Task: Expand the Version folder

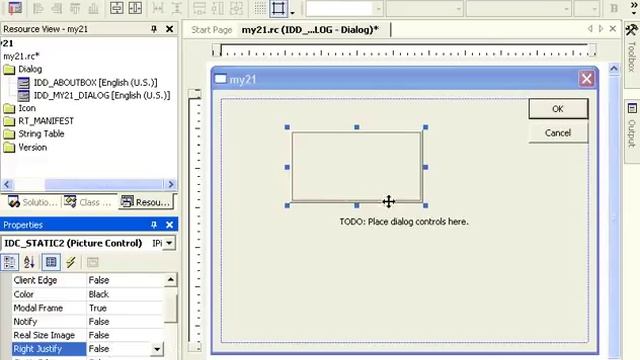Action: pos(9,148)
